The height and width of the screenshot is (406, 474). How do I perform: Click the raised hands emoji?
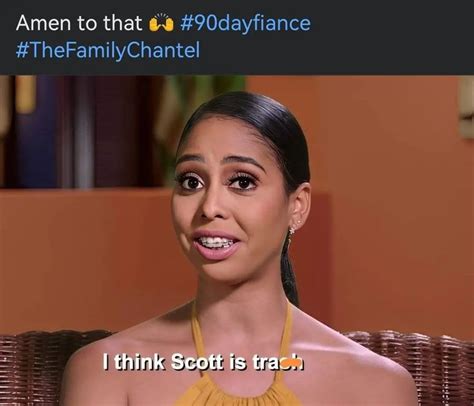pyautogui.click(x=161, y=23)
